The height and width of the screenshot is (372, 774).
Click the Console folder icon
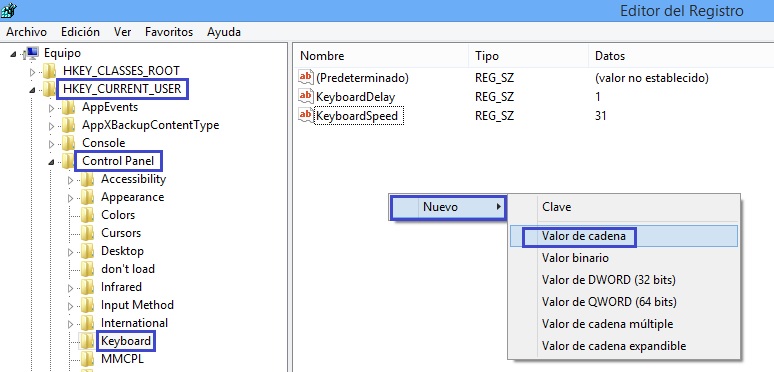[69, 143]
